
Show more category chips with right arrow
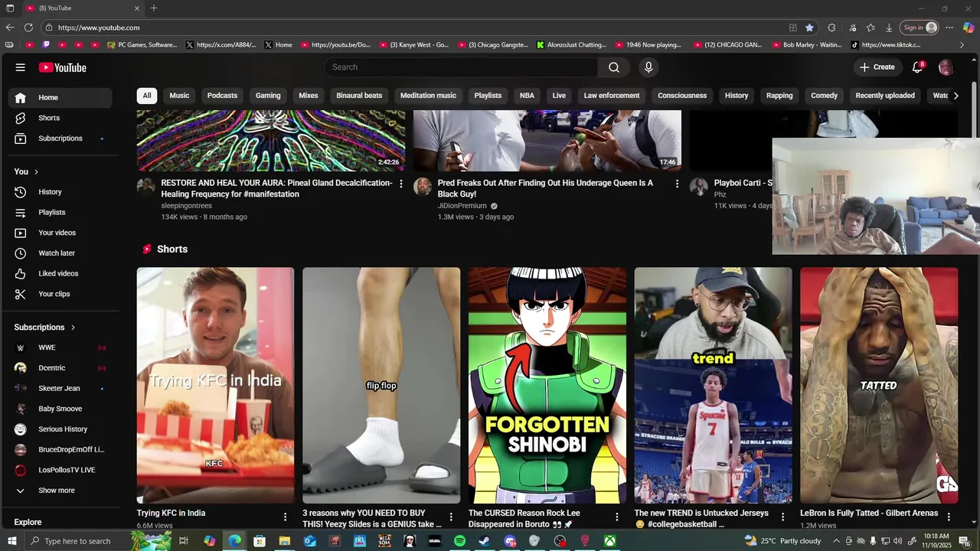tap(955, 96)
